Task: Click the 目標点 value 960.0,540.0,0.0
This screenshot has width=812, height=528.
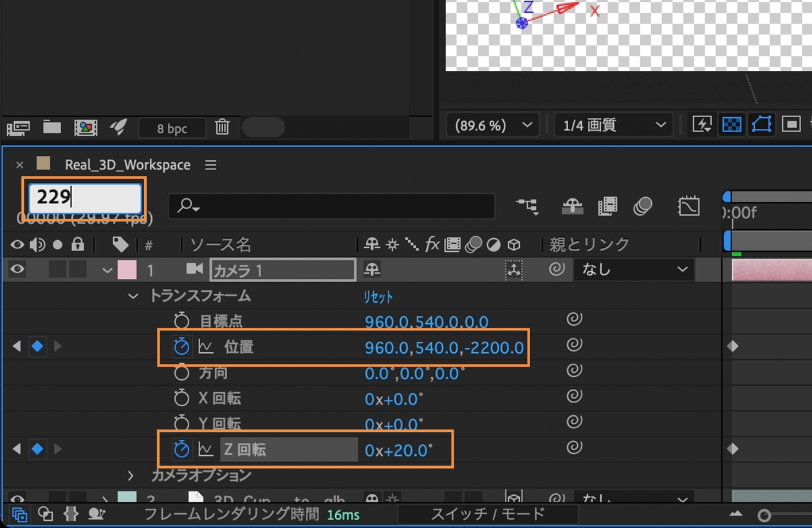Action: [x=427, y=321]
